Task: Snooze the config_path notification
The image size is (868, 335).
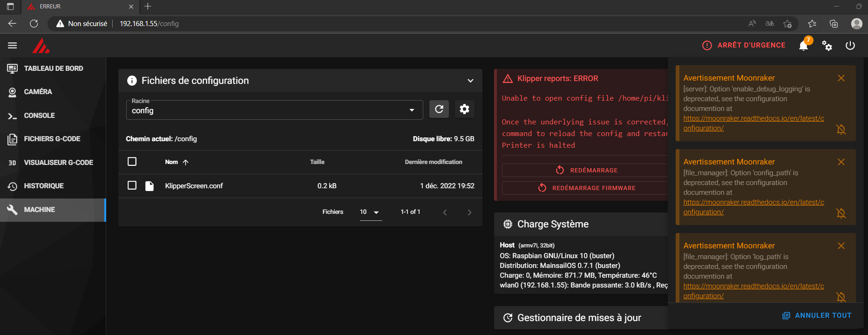Action: [841, 213]
